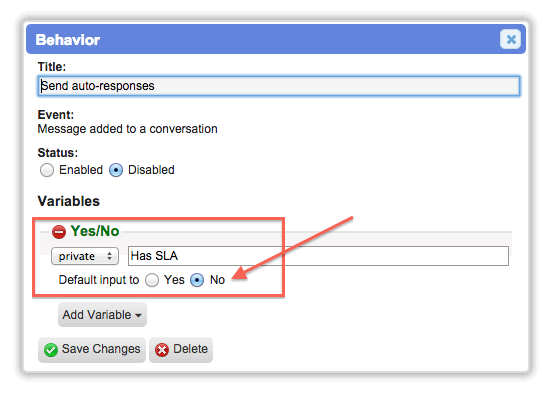Focus the Title field containing Send auto-responses
Screen dimensions: 550x393
tap(279, 86)
